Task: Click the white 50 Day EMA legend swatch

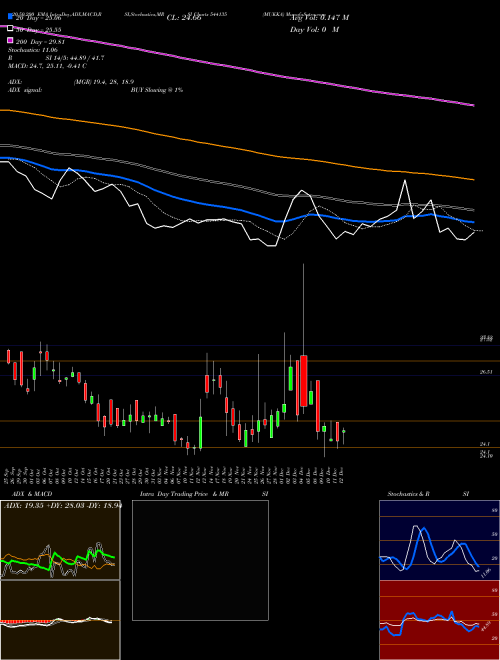Action: [x=11, y=28]
